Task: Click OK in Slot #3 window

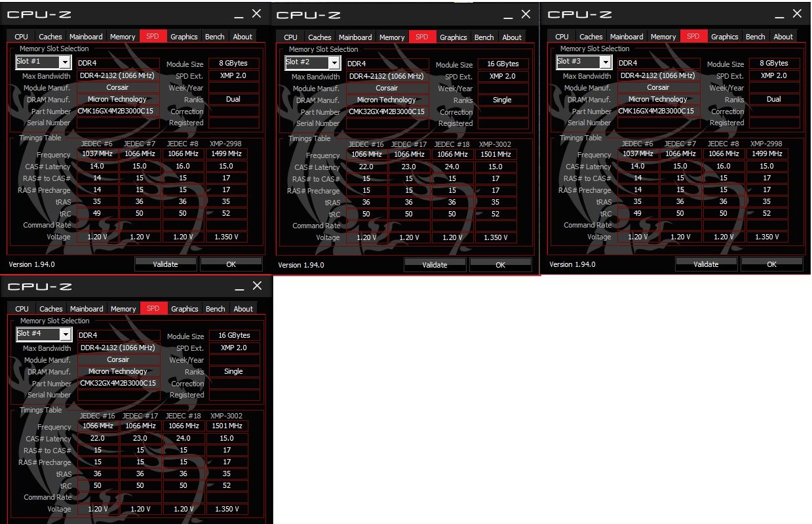Action: (x=771, y=264)
